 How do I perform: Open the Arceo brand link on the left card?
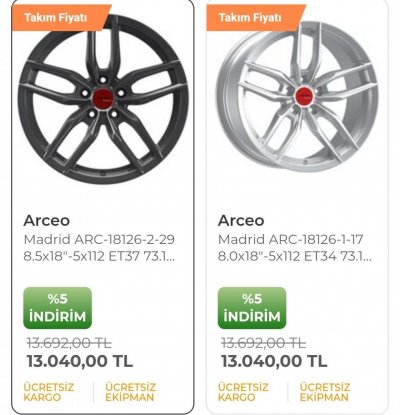tap(47, 220)
